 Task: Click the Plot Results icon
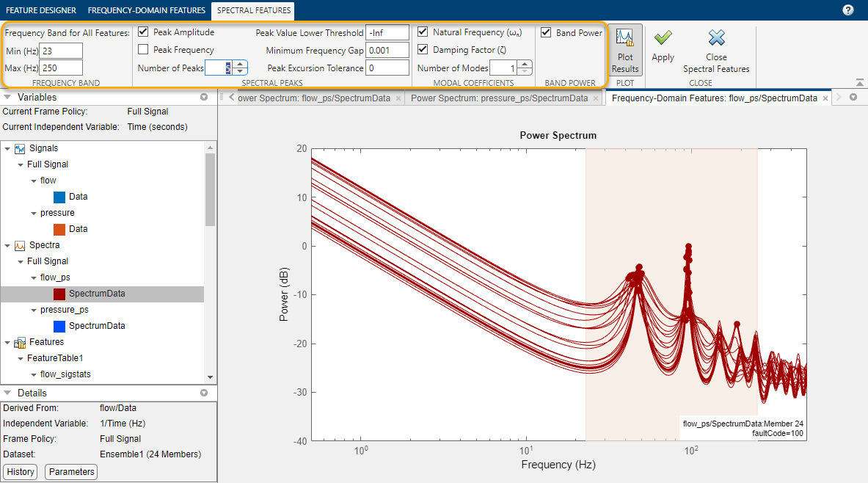(x=625, y=37)
